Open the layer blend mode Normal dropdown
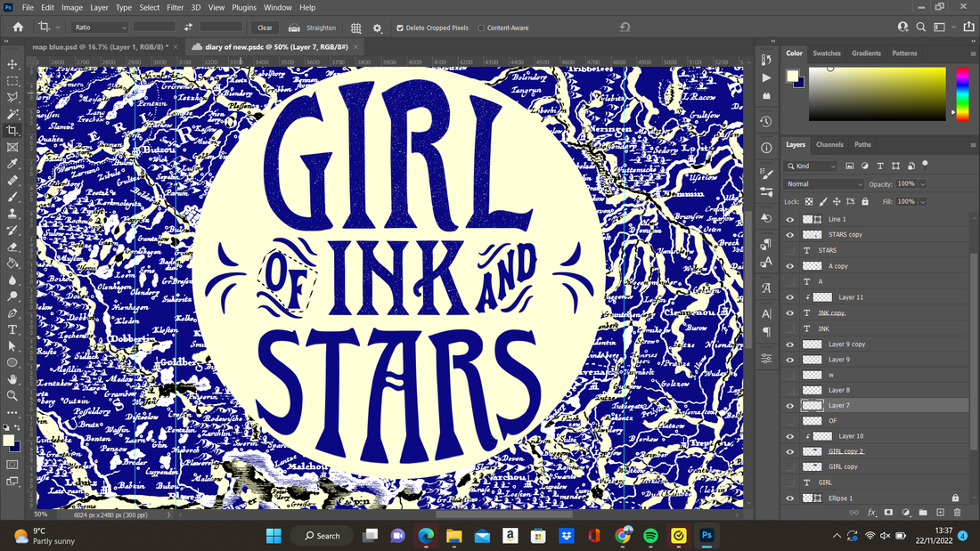The image size is (980, 551). coord(824,184)
